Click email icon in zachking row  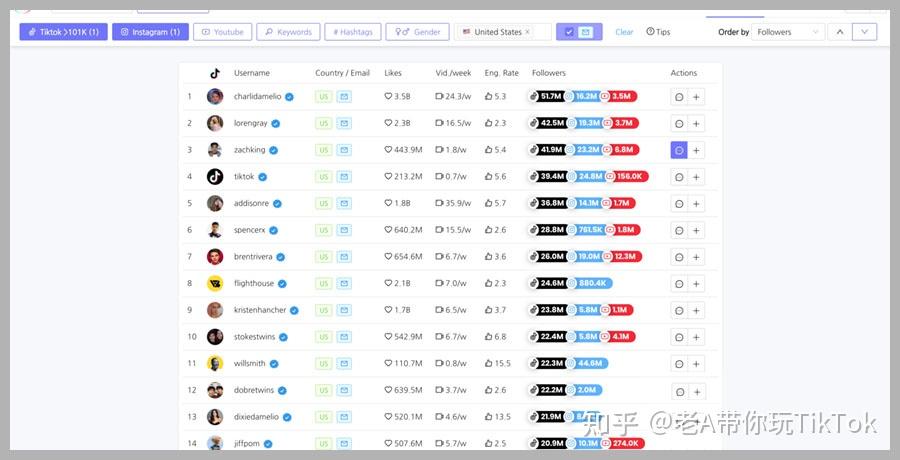[x=344, y=150]
